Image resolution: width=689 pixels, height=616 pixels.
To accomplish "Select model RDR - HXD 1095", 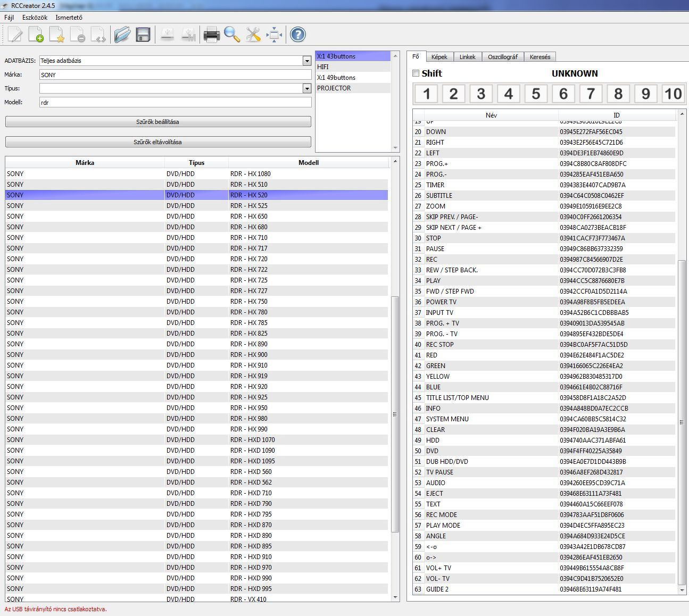I will pyautogui.click(x=197, y=461).
